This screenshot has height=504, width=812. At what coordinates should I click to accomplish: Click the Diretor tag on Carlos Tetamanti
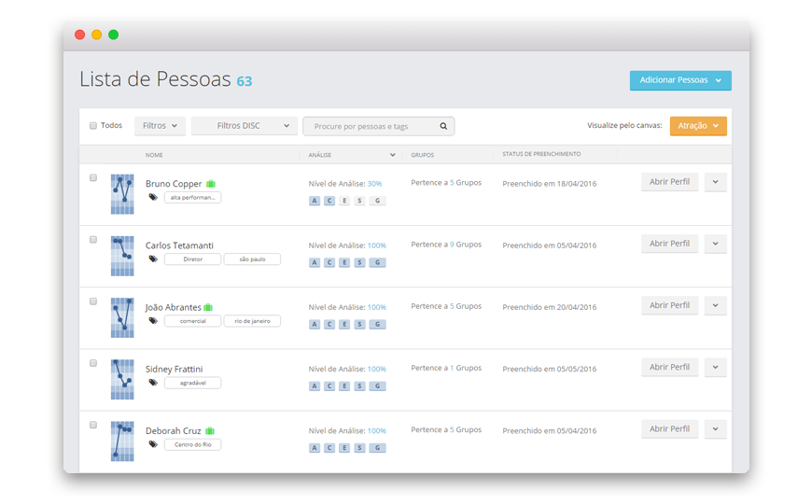[x=192, y=259]
